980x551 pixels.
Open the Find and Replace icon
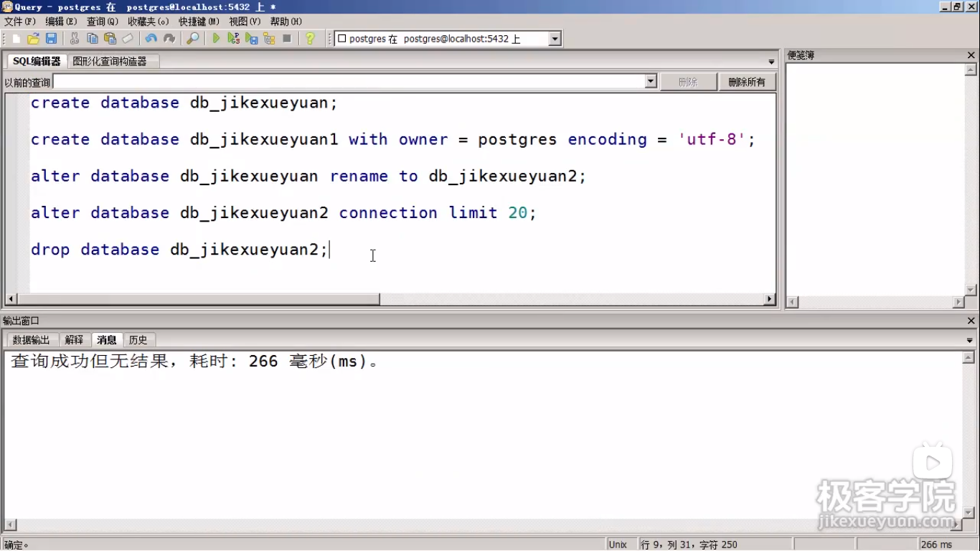coord(192,38)
